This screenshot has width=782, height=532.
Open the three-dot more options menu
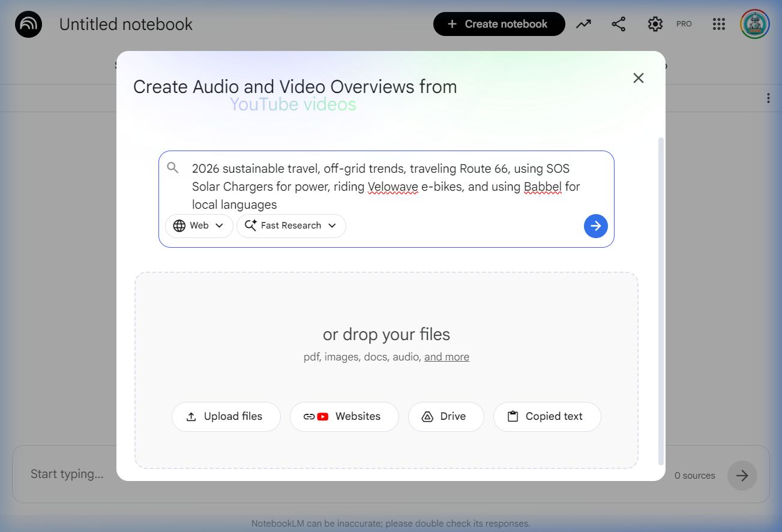pyautogui.click(x=768, y=98)
